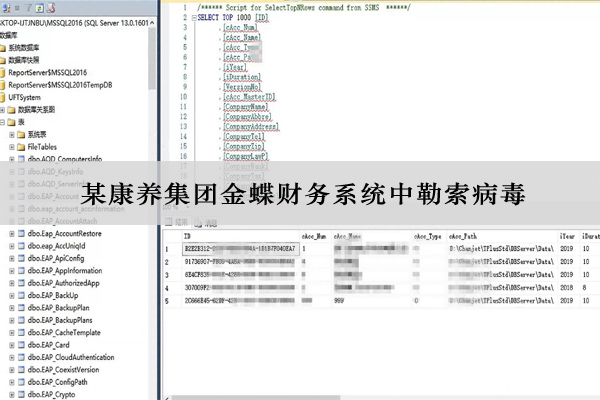Click the folder icon next to 系统表
Image resolution: width=600 pixels, height=400 pixels.
point(21,135)
